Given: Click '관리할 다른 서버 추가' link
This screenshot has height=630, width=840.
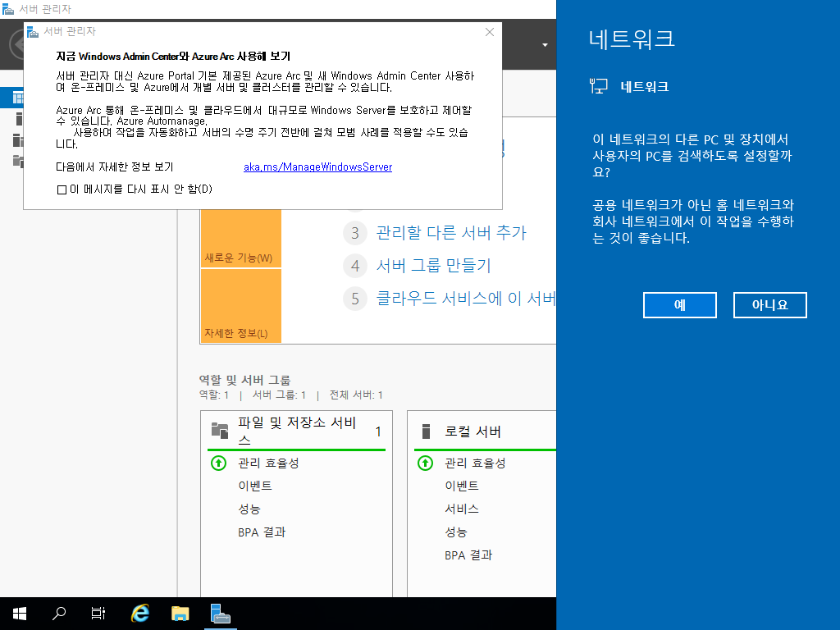Looking at the screenshot, I should tap(451, 232).
